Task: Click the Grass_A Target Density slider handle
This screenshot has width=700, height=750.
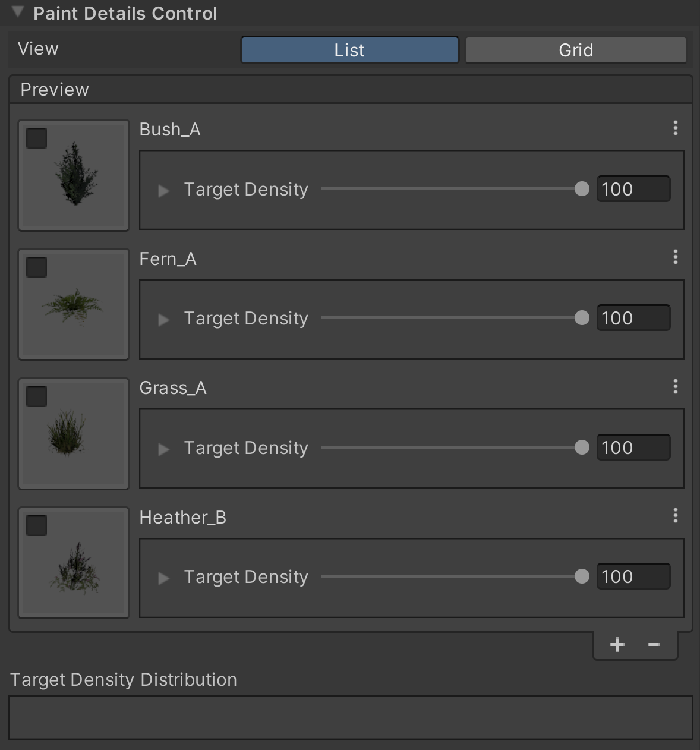Action: coord(582,448)
